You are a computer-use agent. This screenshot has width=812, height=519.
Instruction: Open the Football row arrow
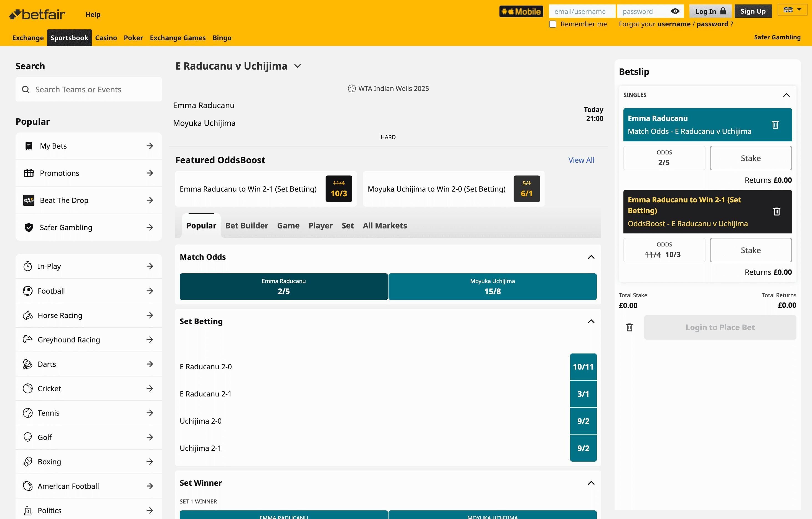pyautogui.click(x=150, y=291)
